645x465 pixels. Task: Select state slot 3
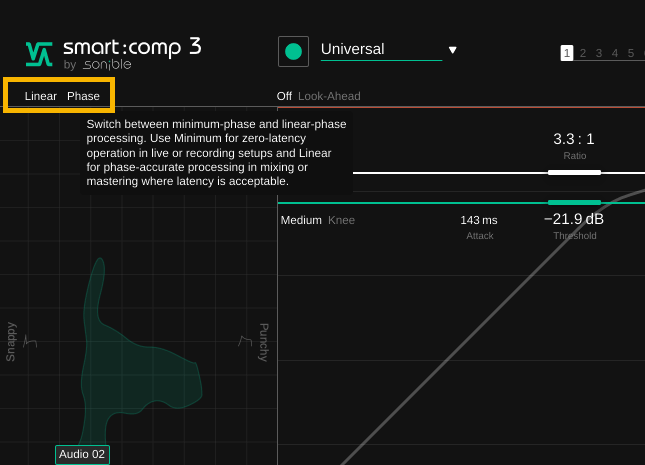click(599, 53)
